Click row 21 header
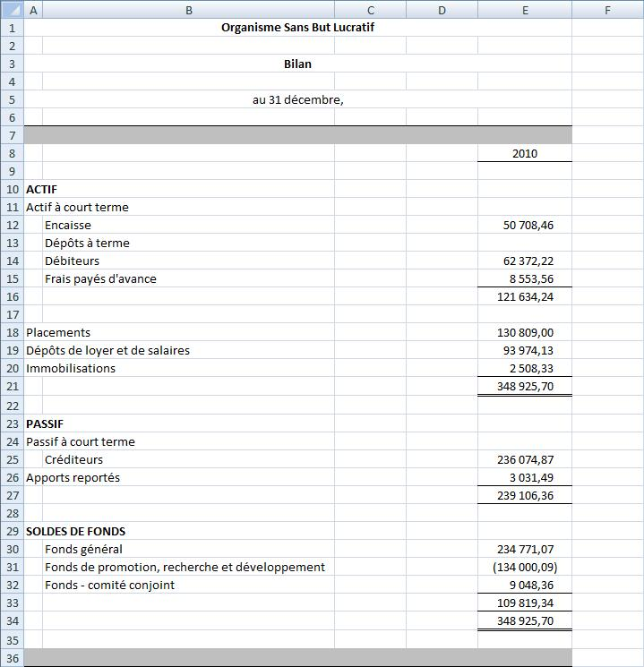This screenshot has width=644, height=667. coord(12,386)
